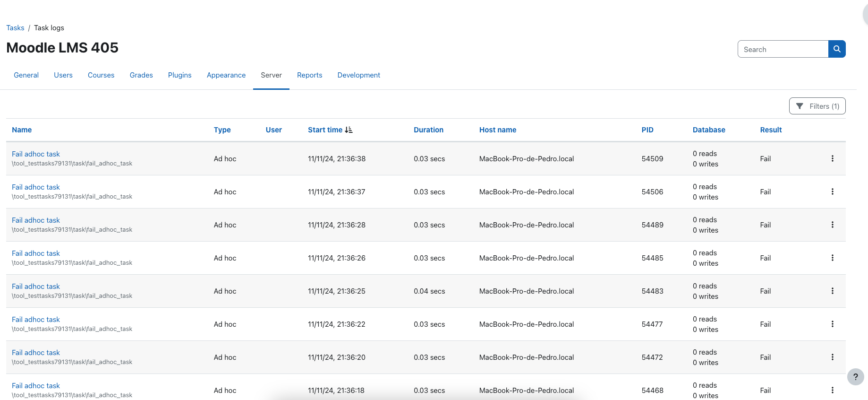This screenshot has width=868, height=400.
Task: Click PID value 54483
Action: [652, 291]
